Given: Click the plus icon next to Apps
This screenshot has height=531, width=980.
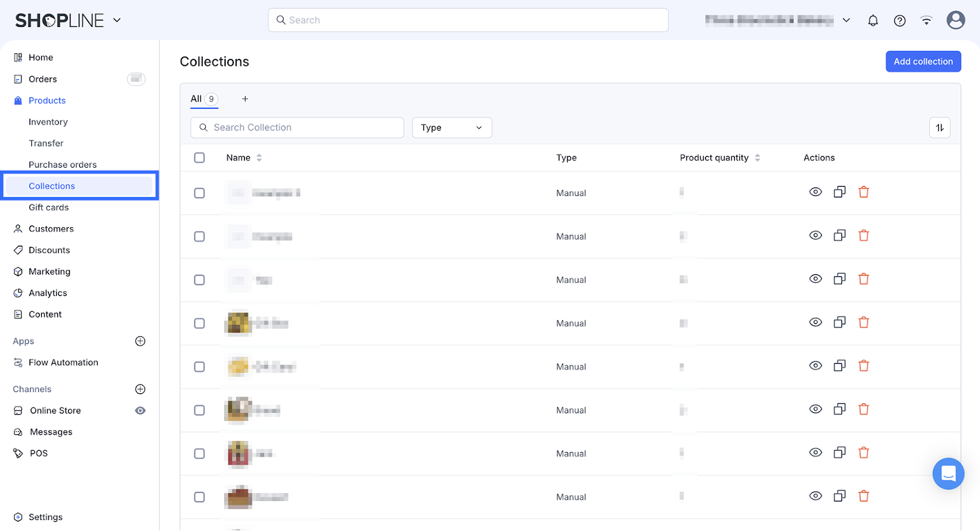Looking at the screenshot, I should [140, 341].
